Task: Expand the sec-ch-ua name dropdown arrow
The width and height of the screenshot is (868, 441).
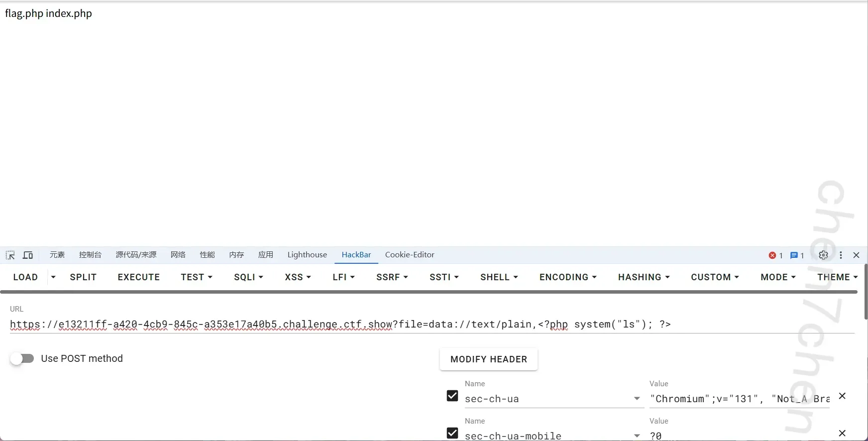Action: click(637, 399)
